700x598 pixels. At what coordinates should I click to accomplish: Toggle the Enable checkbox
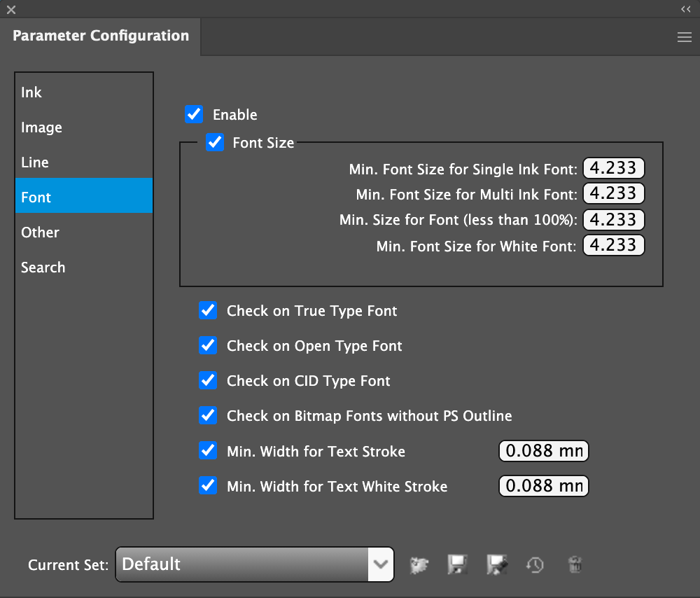[194, 114]
